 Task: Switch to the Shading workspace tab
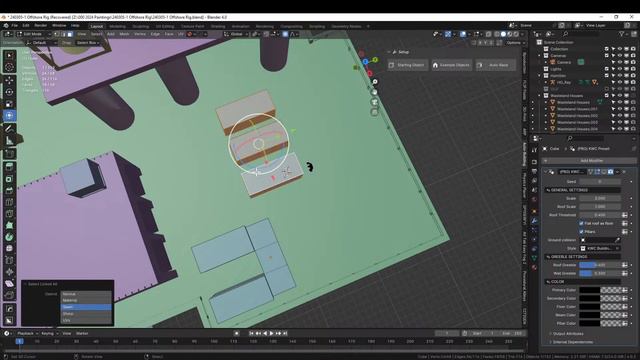[218, 26]
